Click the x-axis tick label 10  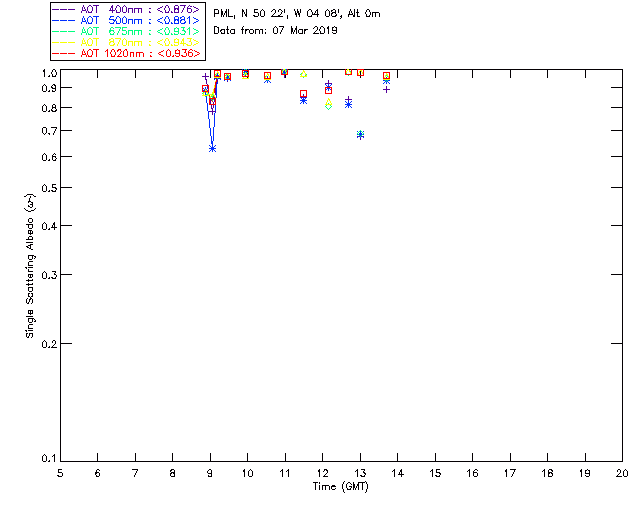pyautogui.click(x=247, y=473)
